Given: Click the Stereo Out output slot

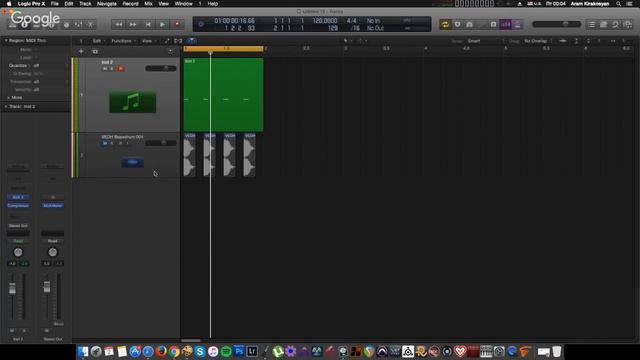Looking at the screenshot, I should (x=18, y=226).
